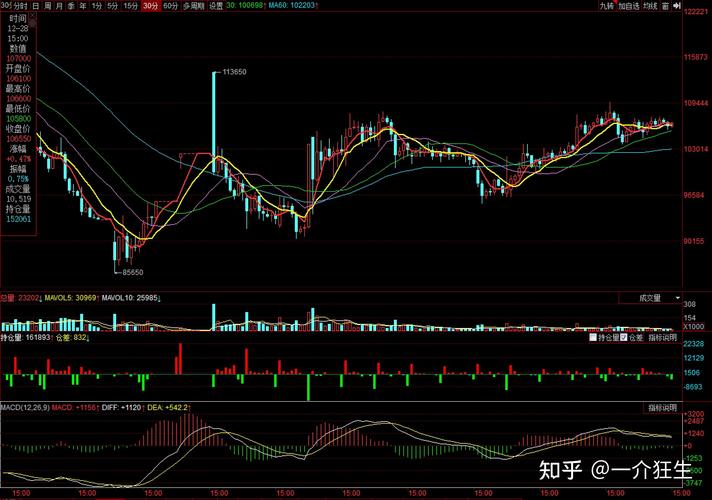Click 加自选 to add to watchlist
712x500 pixels.
(x=628, y=6)
